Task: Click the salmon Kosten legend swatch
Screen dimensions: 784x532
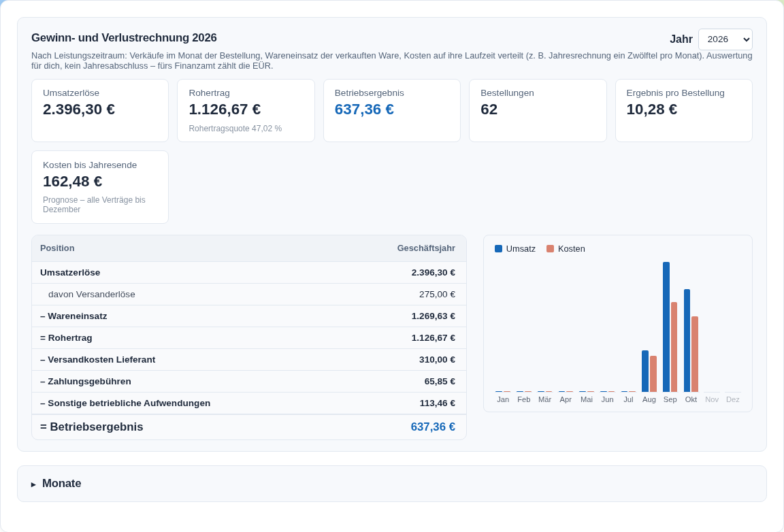Action: (x=550, y=249)
